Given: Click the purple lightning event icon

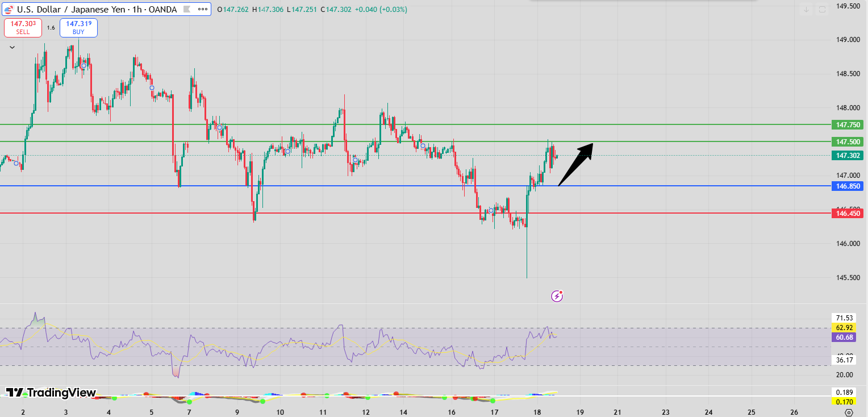Looking at the screenshot, I should [557, 296].
